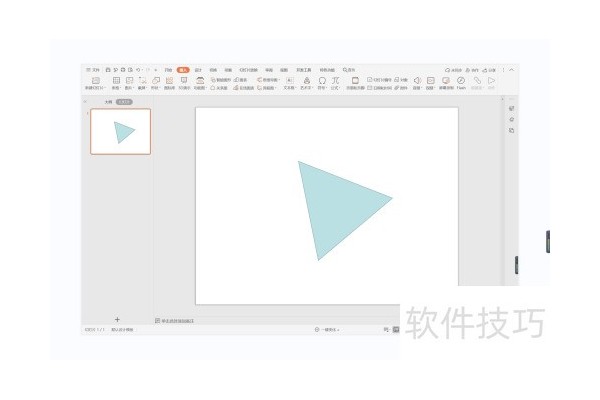The width and height of the screenshot is (600, 400).
Task: Insert a Table using the grid icon
Action: [116, 80]
